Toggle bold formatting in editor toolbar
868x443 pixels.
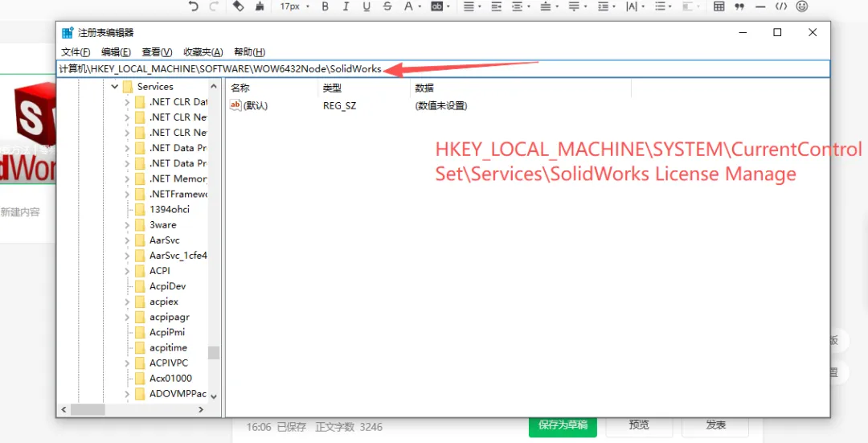[x=325, y=6]
